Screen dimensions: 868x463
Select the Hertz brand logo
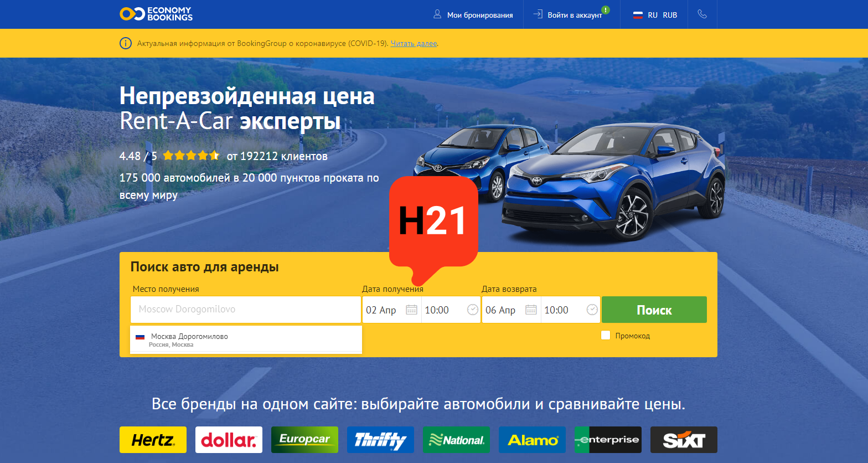153,440
